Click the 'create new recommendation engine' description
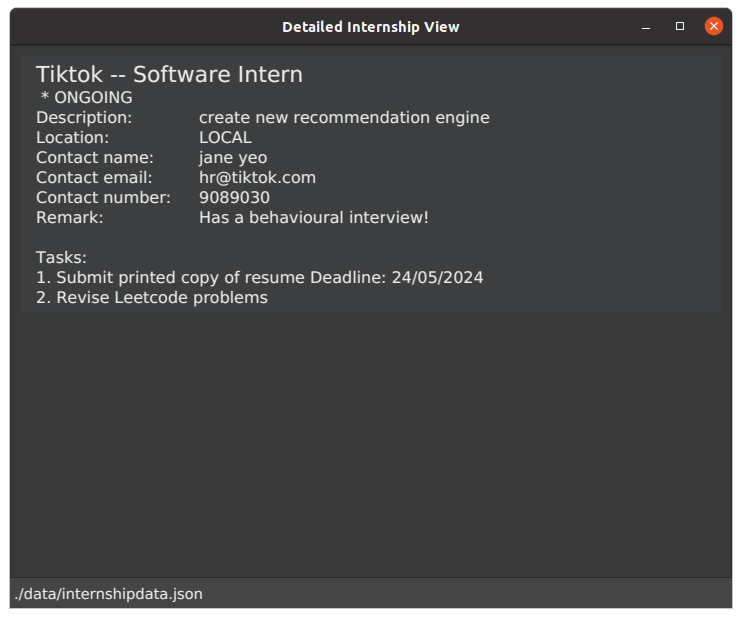 344,118
